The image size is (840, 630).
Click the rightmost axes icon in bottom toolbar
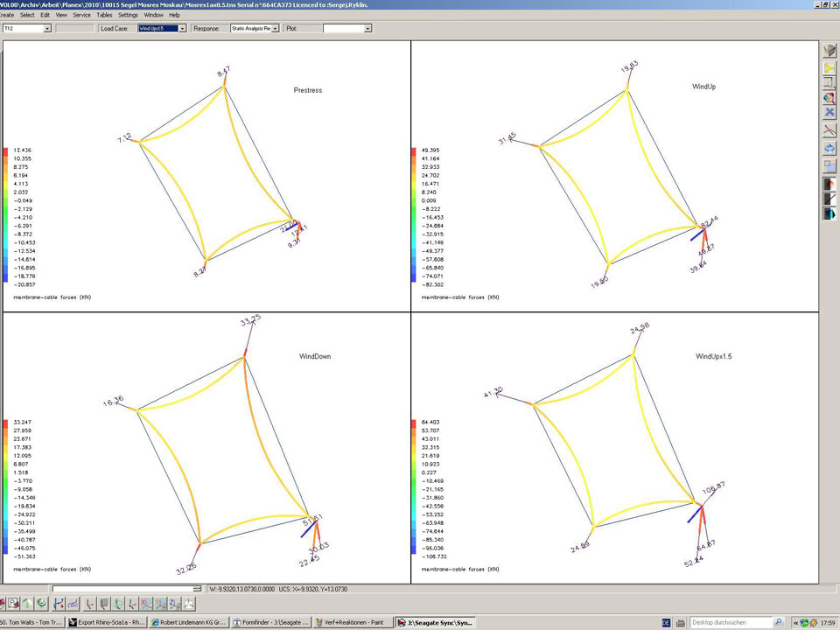(189, 604)
